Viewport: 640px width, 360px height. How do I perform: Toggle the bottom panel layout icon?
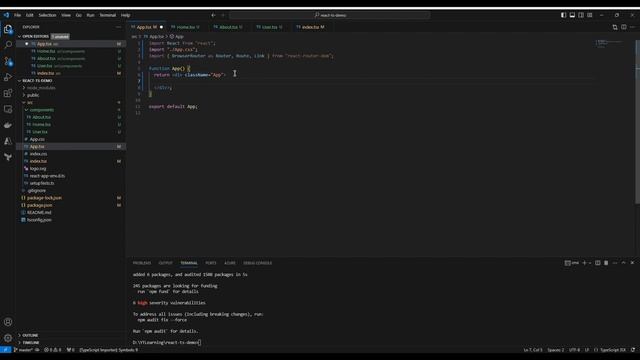tap(572, 15)
